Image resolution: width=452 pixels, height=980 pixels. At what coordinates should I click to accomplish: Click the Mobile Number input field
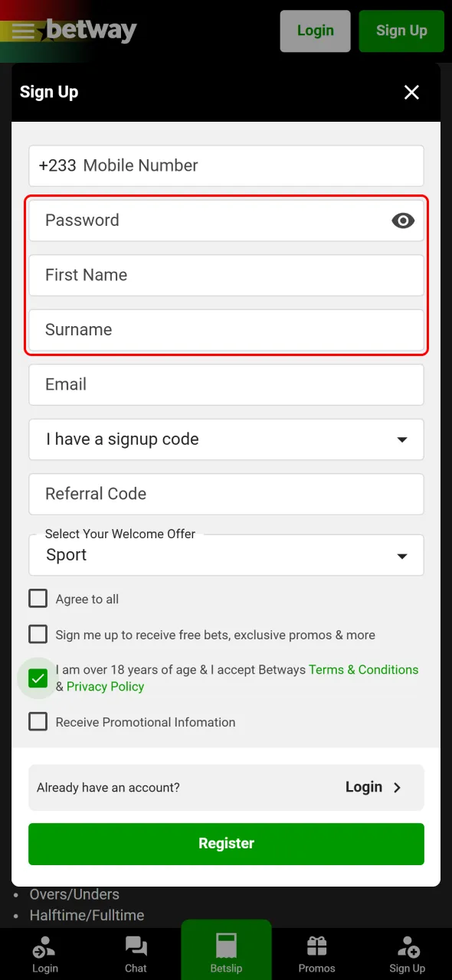click(x=226, y=165)
